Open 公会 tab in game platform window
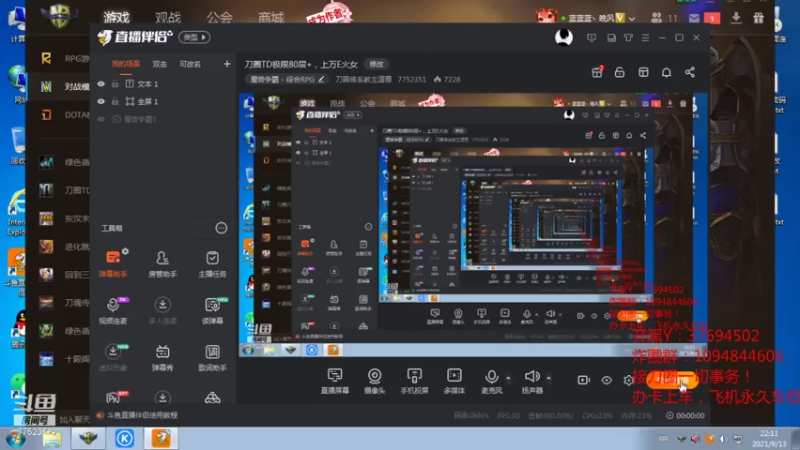The height and width of the screenshot is (450, 800). point(219,17)
